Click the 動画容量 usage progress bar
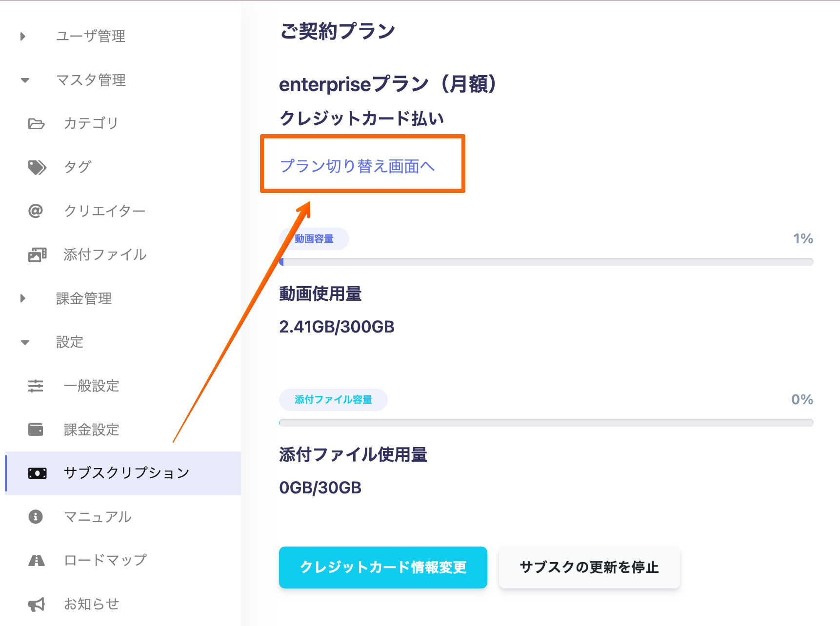Image resolution: width=840 pixels, height=626 pixels. click(546, 262)
